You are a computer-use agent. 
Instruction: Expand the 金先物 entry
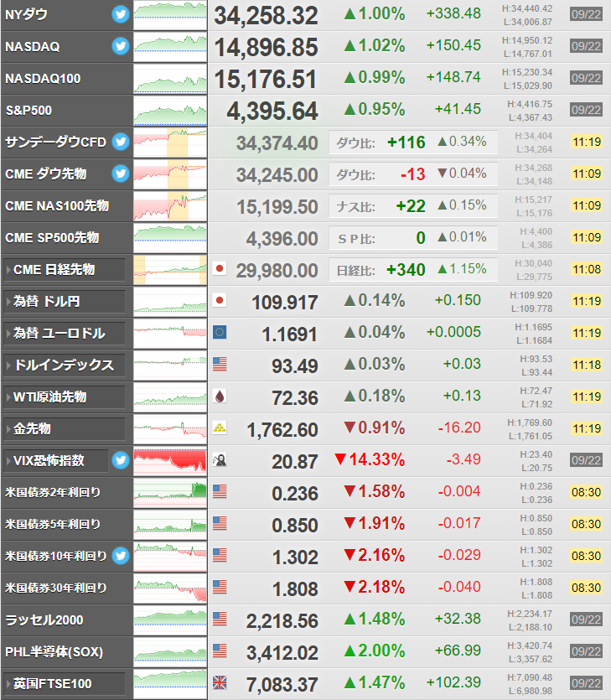tap(65, 429)
